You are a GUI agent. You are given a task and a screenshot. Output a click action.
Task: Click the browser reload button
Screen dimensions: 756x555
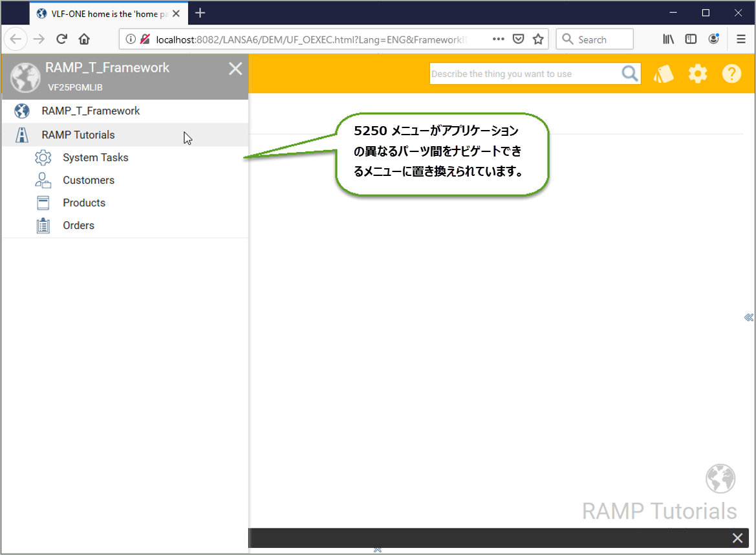(61, 39)
